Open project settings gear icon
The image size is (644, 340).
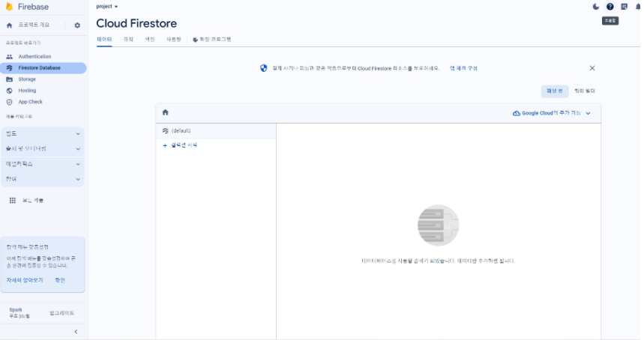click(x=77, y=25)
